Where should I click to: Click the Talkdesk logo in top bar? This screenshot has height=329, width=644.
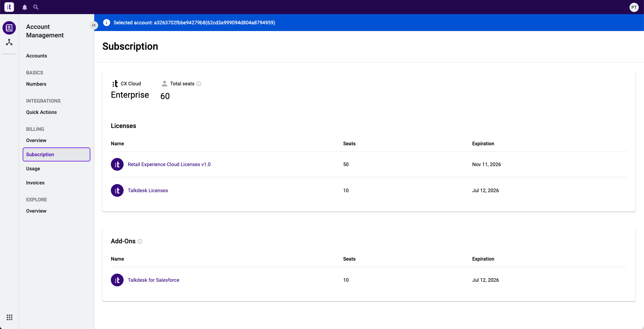coord(9,7)
